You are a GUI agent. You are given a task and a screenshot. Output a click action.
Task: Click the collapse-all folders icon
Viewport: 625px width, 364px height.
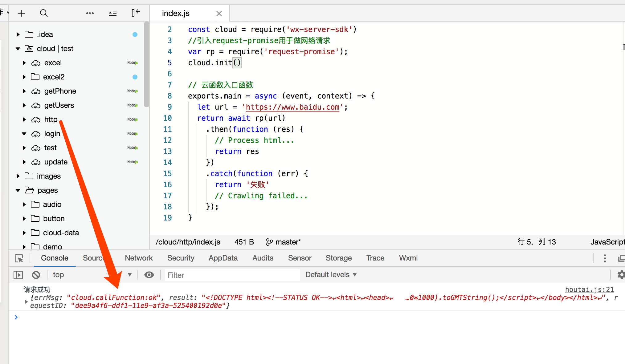click(113, 13)
